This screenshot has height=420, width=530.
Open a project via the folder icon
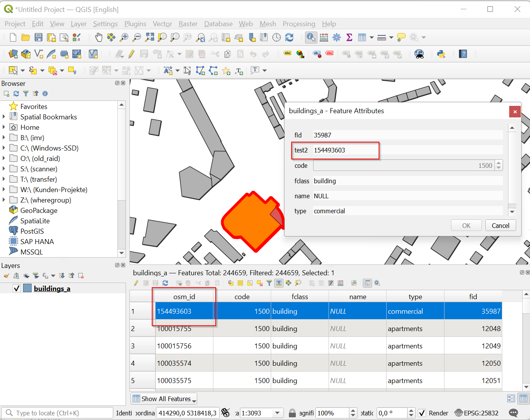coord(26,37)
